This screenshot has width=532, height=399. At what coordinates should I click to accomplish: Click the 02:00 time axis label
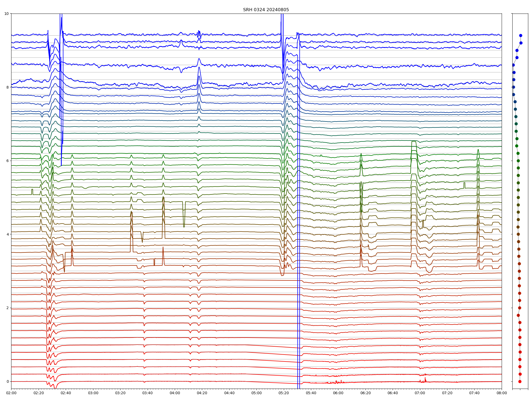click(11, 393)
